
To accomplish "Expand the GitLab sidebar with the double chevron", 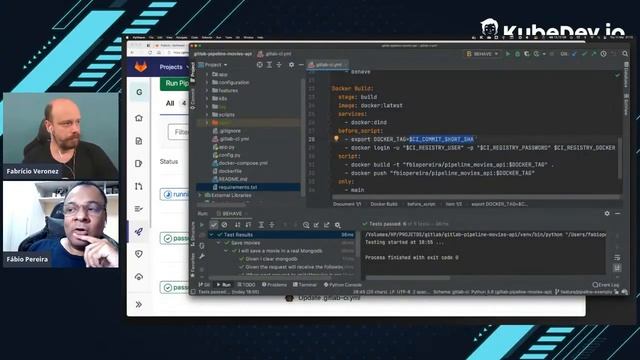I will point(139,304).
